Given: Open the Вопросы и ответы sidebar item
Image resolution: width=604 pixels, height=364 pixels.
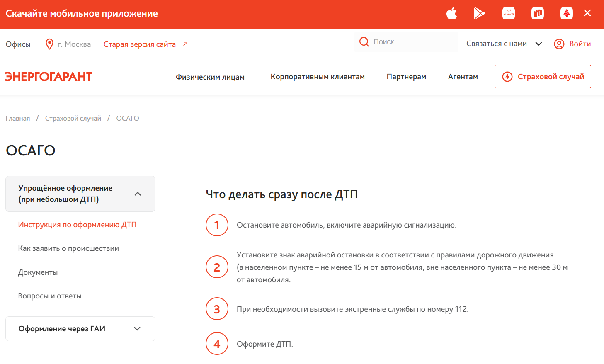Looking at the screenshot, I should click(50, 296).
